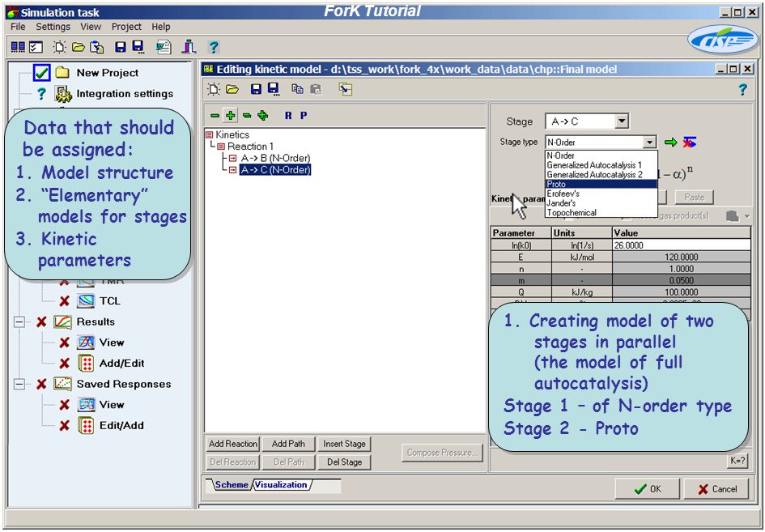Viewport: 765px width, 532px height.
Task: Choose Topochemical stage type
Action: point(601,212)
